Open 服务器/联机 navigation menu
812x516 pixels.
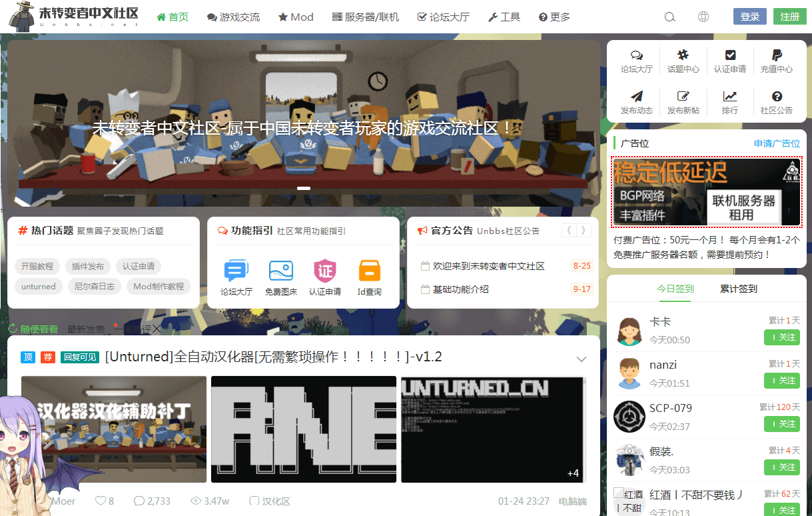[365, 17]
